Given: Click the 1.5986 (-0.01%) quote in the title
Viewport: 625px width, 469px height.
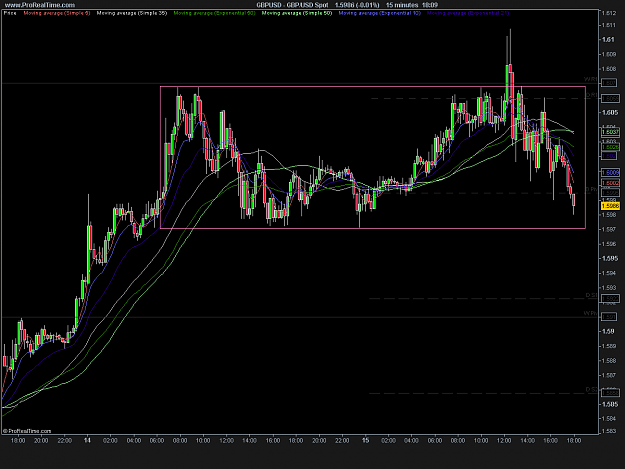Looking at the screenshot, I should 357,5.
